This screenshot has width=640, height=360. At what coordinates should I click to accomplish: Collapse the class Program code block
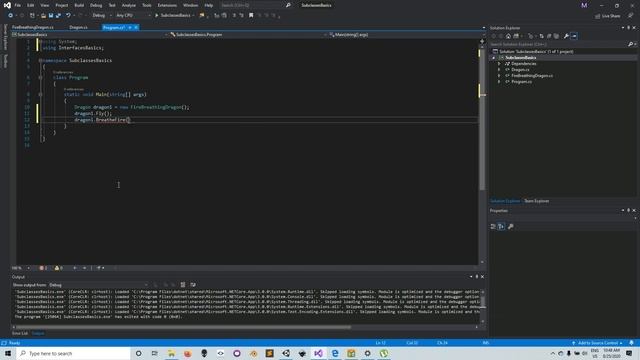(40, 78)
